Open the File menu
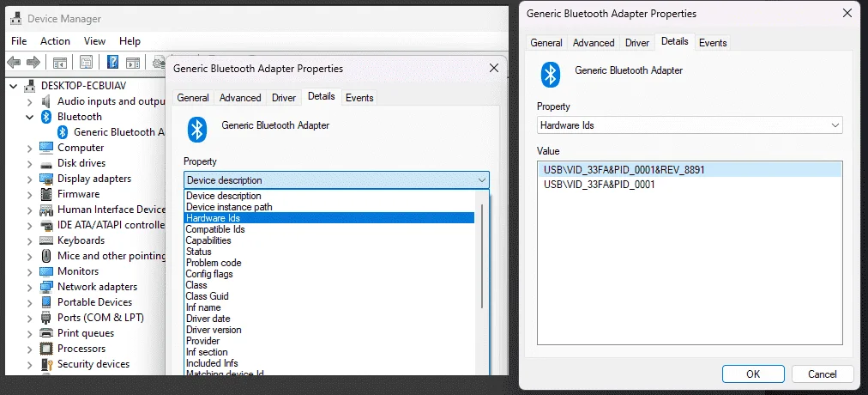The image size is (868, 395). (19, 41)
